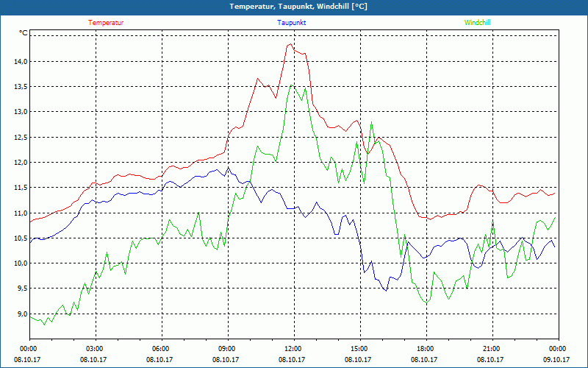Click the 08.10.17 date under 12:00

292,359
